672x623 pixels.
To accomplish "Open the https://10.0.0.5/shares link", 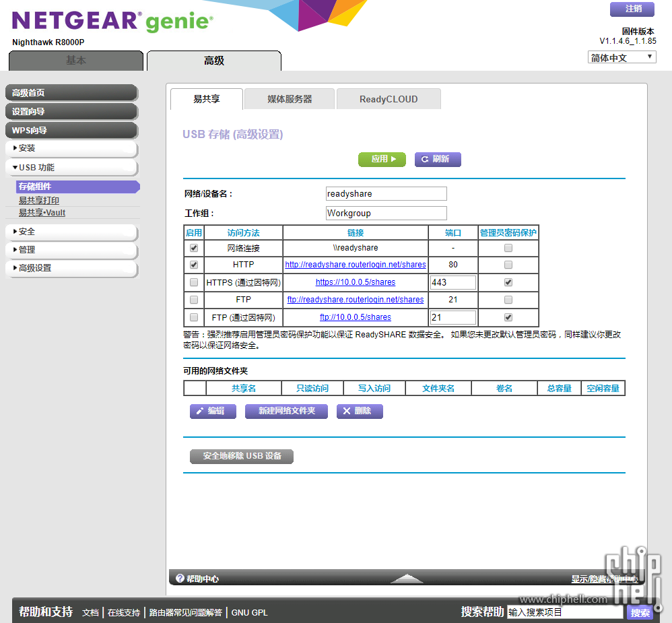I will tap(356, 282).
